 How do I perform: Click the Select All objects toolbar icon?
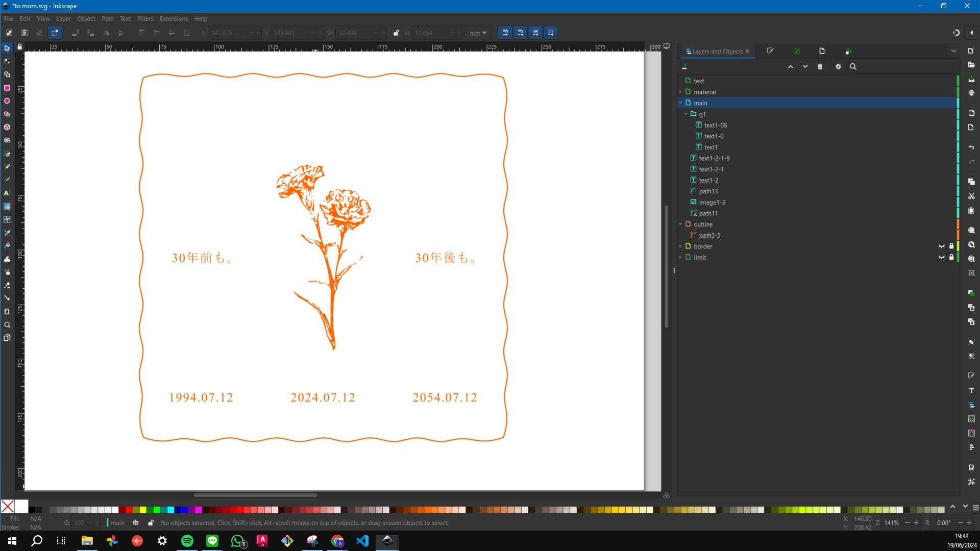point(9,33)
